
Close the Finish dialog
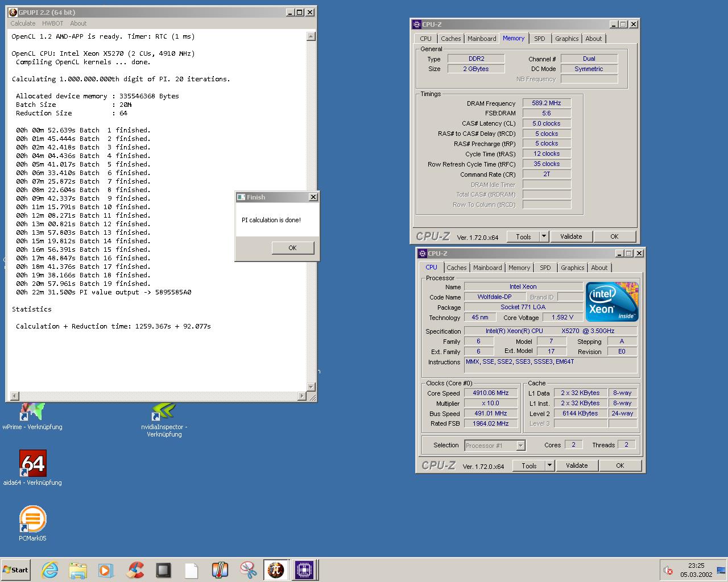[x=313, y=197]
